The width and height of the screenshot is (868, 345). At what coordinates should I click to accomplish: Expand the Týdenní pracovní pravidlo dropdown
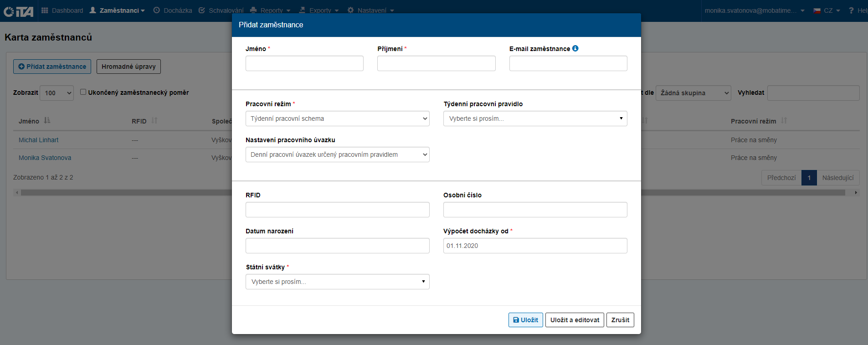click(x=535, y=118)
